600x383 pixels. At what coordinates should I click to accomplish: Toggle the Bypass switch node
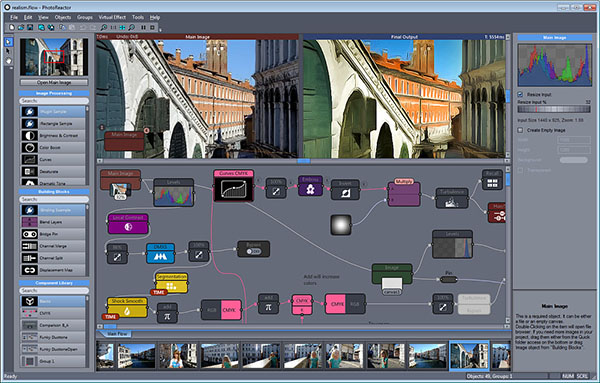253,249
